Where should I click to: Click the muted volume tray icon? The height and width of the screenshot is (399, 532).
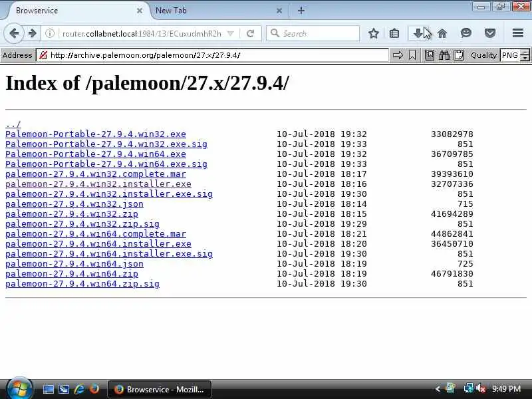(x=481, y=388)
